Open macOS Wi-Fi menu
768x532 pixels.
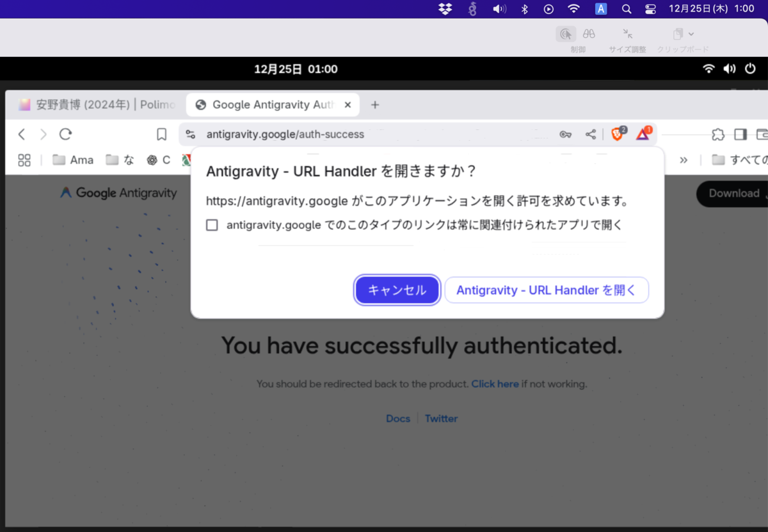point(574,9)
